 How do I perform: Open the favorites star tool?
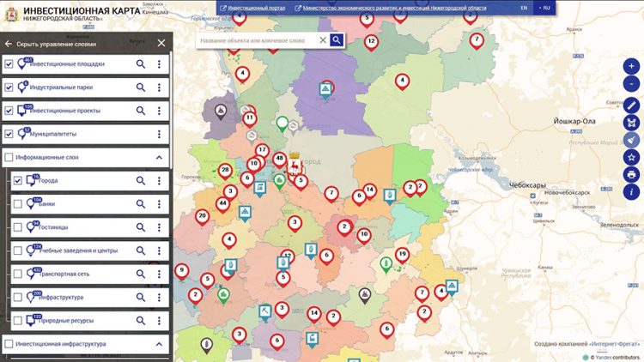coord(631,157)
